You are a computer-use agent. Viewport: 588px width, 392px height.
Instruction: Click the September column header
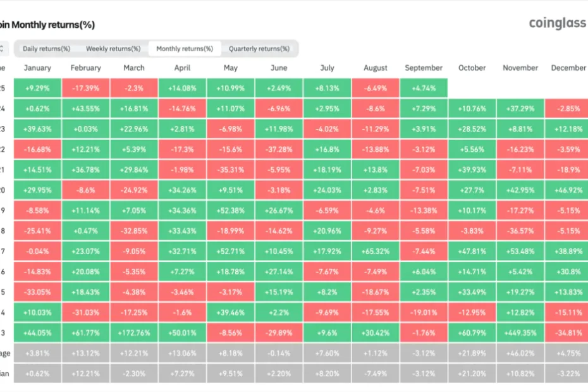423,68
